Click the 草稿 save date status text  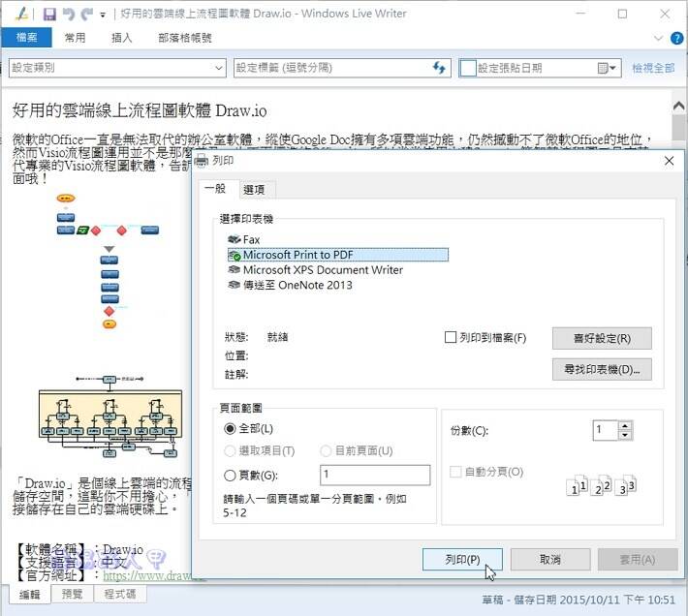coord(579,600)
